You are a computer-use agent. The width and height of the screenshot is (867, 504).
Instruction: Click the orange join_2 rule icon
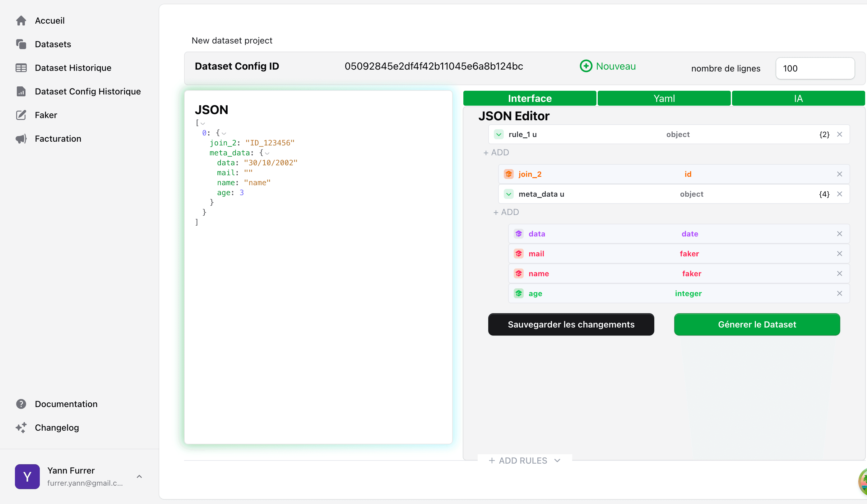508,174
